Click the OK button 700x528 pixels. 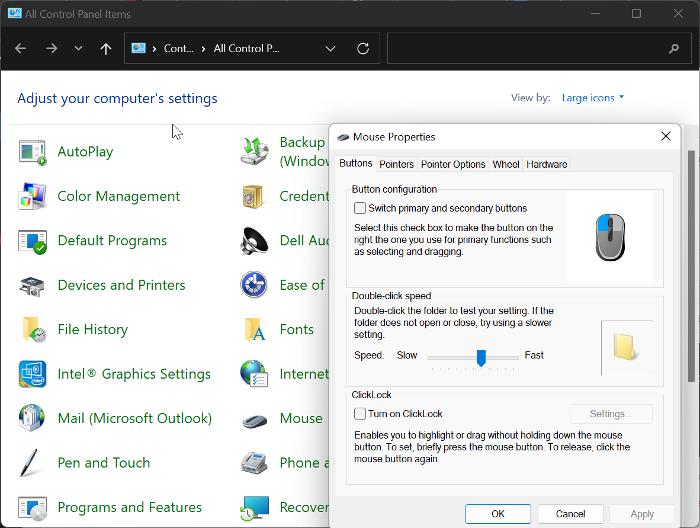pyautogui.click(x=498, y=514)
